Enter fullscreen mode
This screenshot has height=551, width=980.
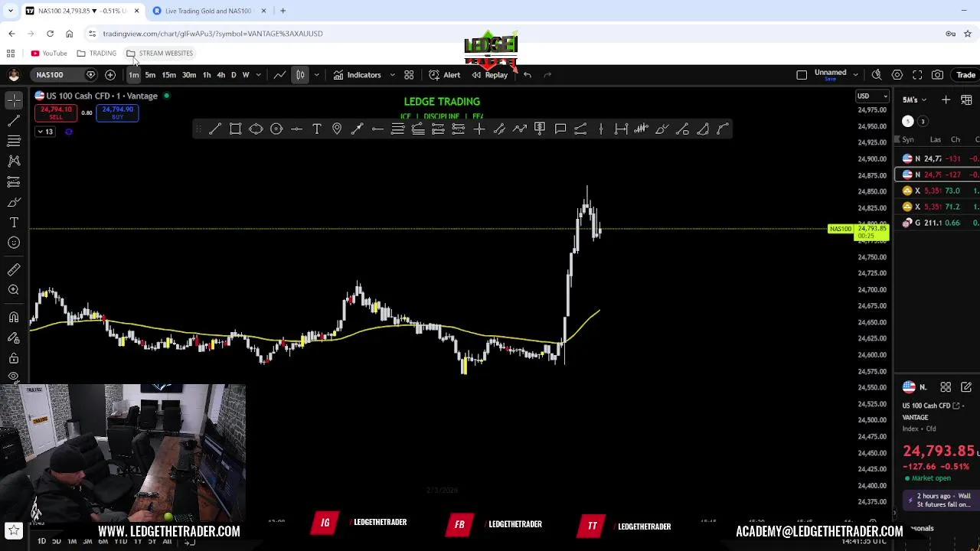(x=917, y=75)
